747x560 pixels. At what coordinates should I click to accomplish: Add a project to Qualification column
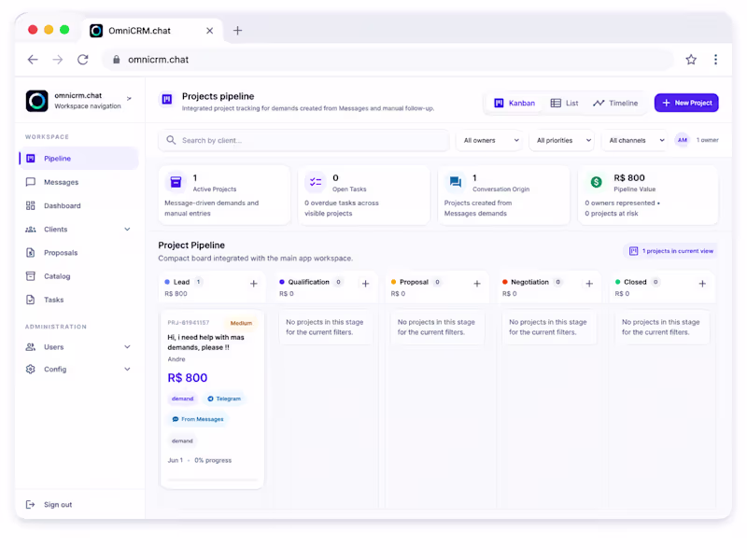point(365,284)
